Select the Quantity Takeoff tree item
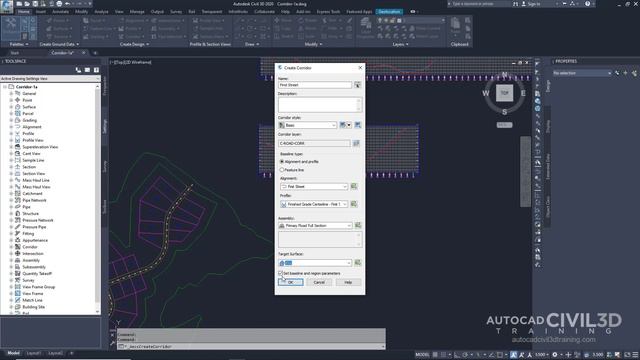The width and height of the screenshot is (640, 360). [x=37, y=273]
